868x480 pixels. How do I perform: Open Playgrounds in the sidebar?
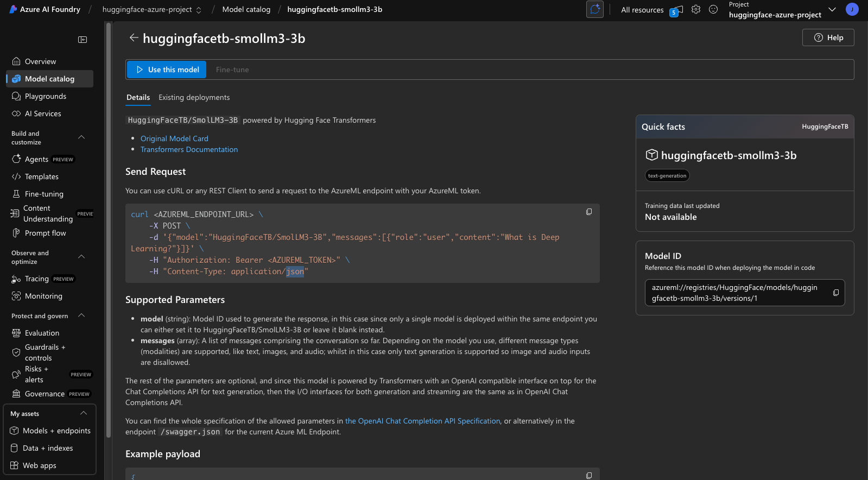(x=46, y=96)
